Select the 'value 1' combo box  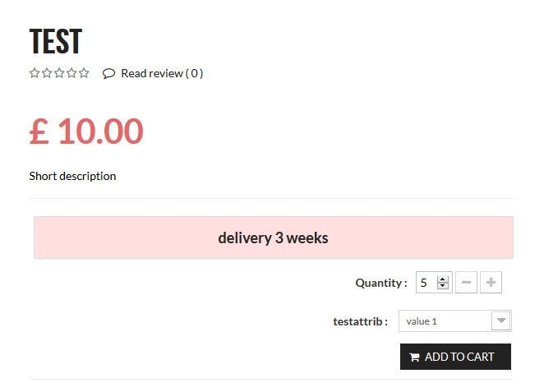point(445,321)
